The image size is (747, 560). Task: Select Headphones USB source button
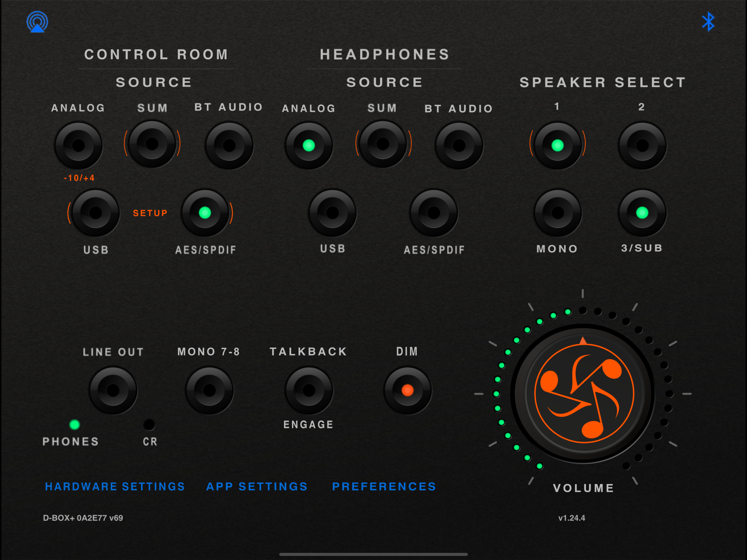333,213
